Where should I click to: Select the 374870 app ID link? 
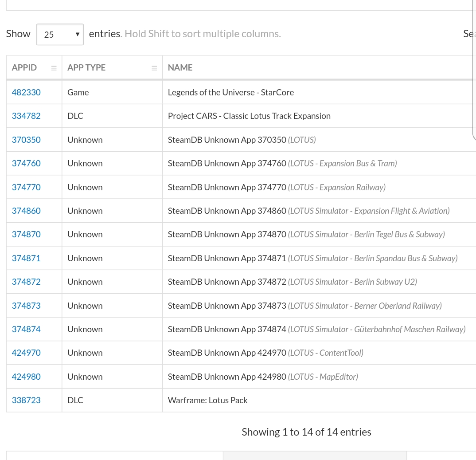[26, 234]
